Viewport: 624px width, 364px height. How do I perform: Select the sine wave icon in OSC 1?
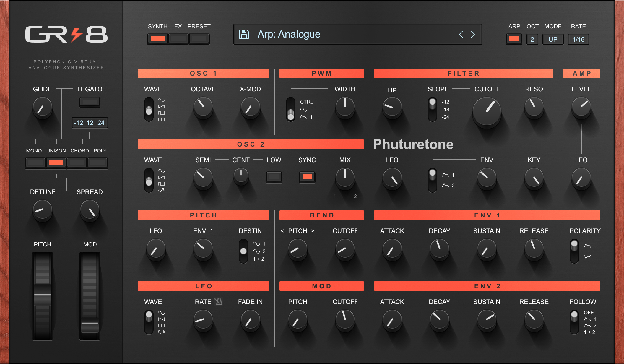click(162, 100)
